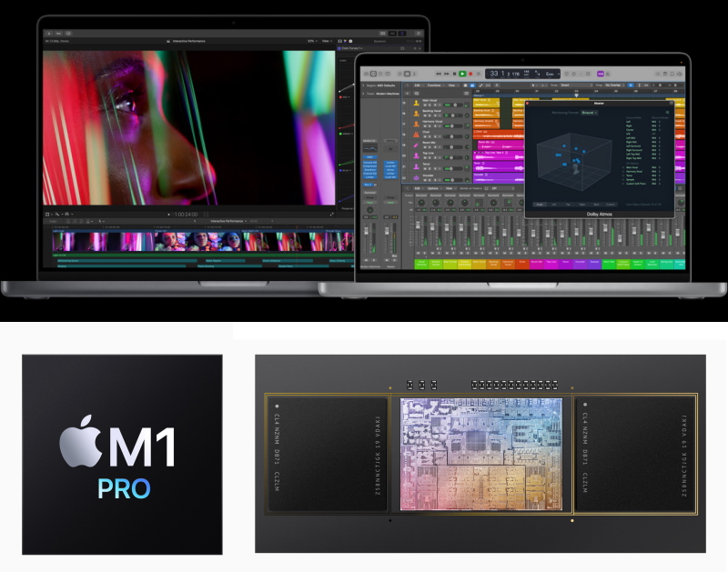
Task: Select the red Choir audio region
Action: pos(498,134)
